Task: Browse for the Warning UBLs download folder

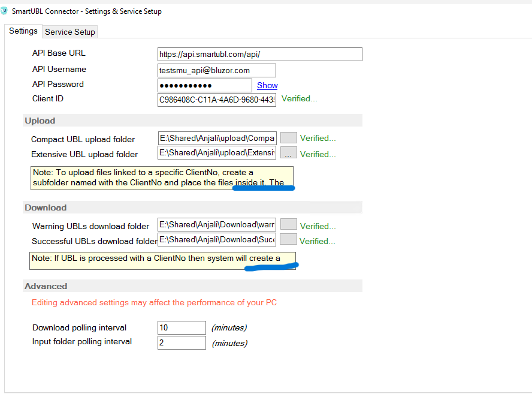Action: [289, 225]
